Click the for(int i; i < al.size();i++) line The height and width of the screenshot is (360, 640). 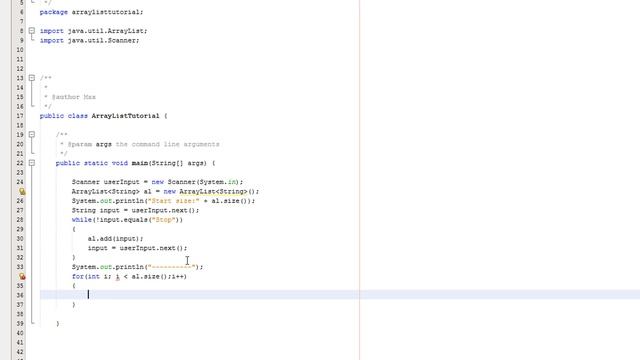[x=129, y=276]
